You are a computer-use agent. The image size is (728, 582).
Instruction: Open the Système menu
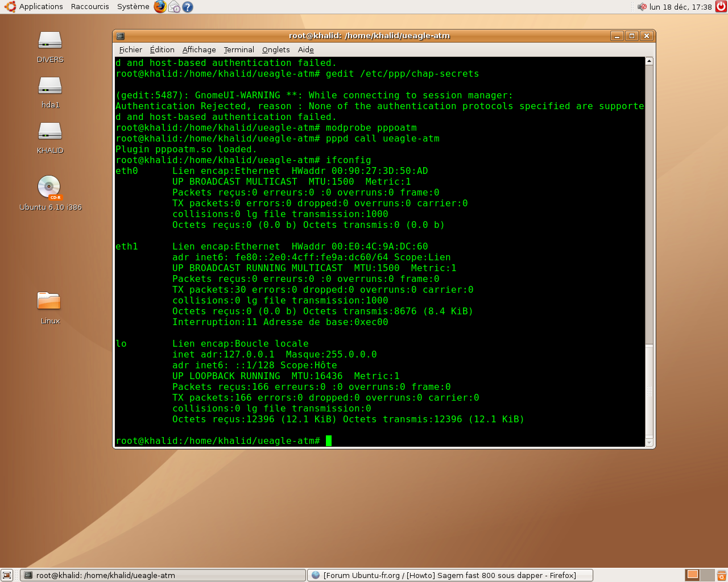coord(133,7)
